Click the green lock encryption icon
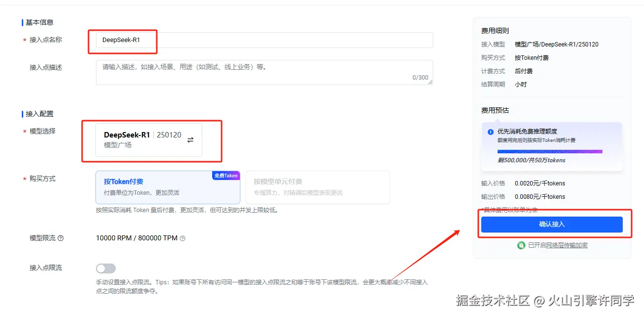 coord(521,245)
